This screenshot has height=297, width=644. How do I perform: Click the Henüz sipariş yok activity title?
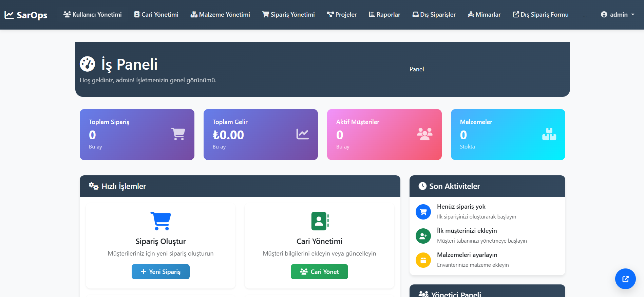pos(461,207)
